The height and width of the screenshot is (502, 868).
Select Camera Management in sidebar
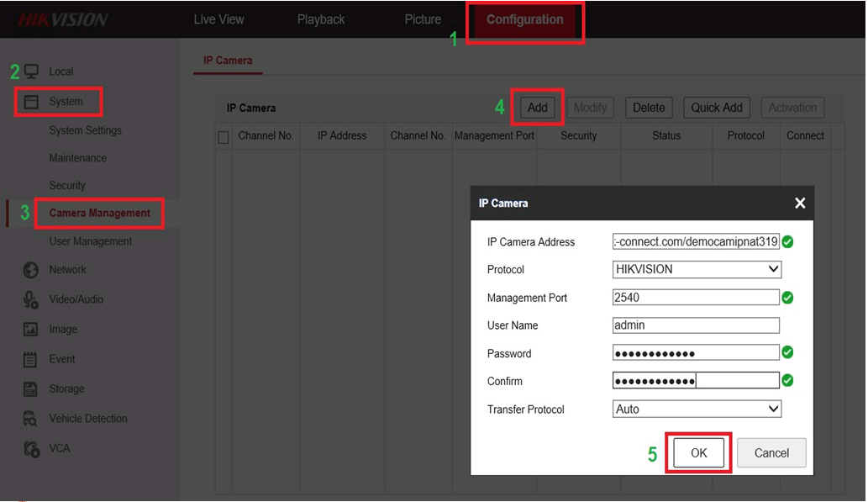[100, 214]
